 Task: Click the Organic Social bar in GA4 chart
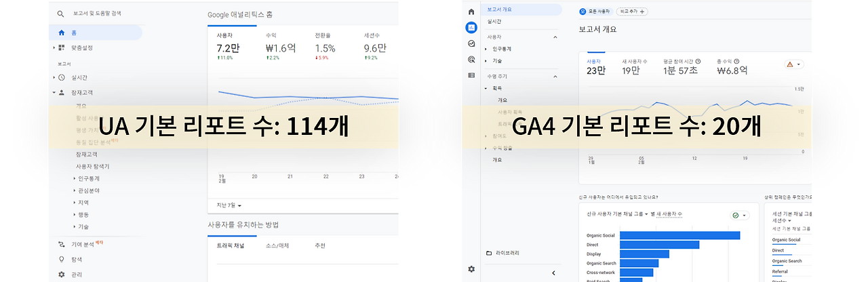point(679,235)
